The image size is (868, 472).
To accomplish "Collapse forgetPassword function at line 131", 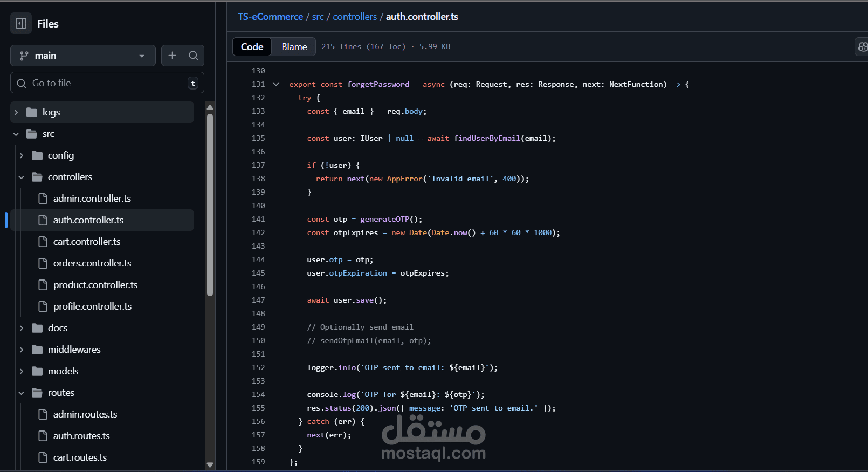I will click(276, 84).
